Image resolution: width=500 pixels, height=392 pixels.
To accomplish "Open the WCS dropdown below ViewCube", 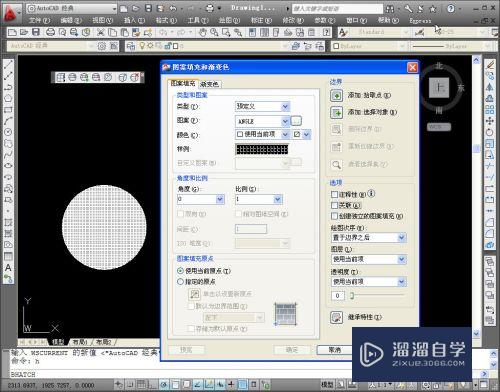I will pyautogui.click(x=439, y=127).
